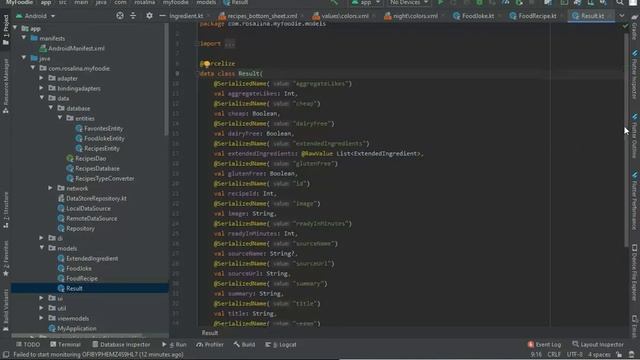Screen dimensions: 640x360
Task: Collapse the entities package arrow
Action: pyautogui.click(x=60, y=118)
